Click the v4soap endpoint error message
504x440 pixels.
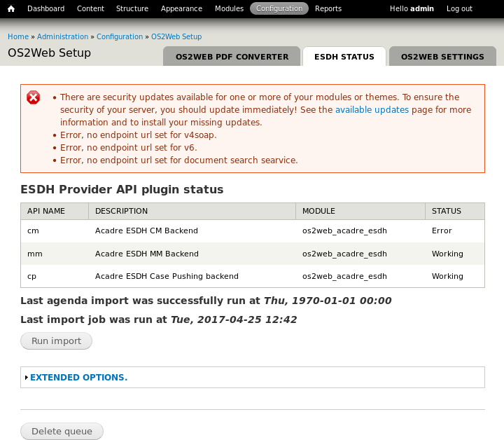(138, 135)
